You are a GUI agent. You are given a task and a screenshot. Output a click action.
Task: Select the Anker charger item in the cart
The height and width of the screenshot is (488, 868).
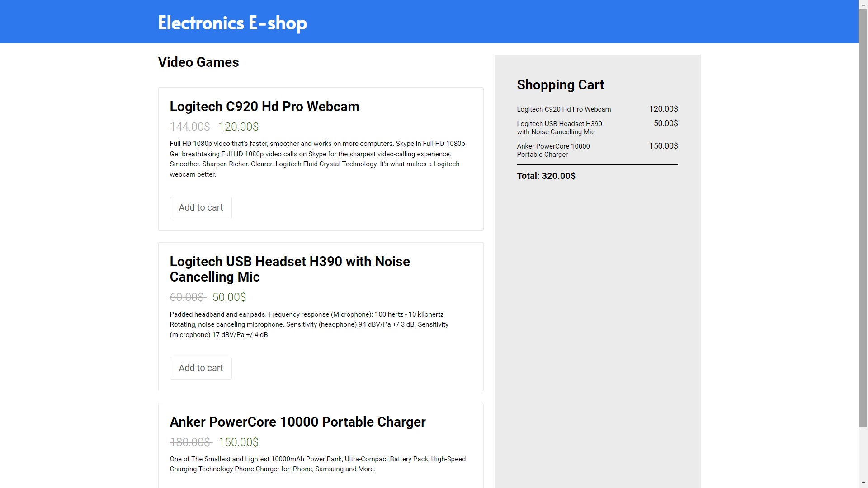[597, 150]
